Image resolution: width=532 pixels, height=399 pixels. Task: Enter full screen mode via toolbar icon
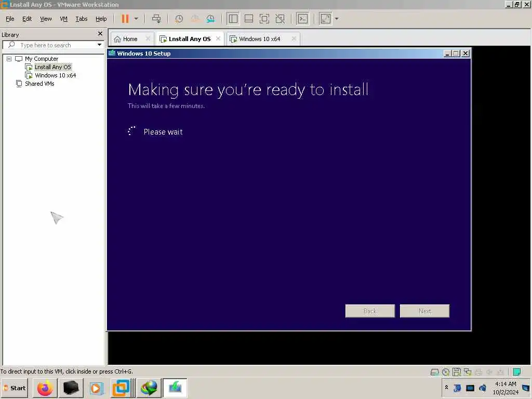coord(264,19)
